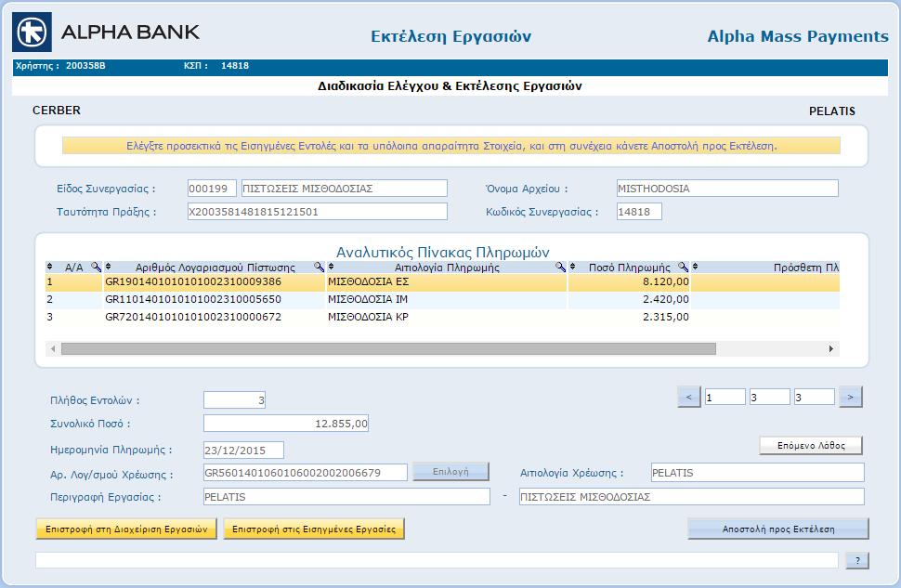Click Επιλογή button for debit account
Screen dimensions: 901x588
tap(450, 472)
